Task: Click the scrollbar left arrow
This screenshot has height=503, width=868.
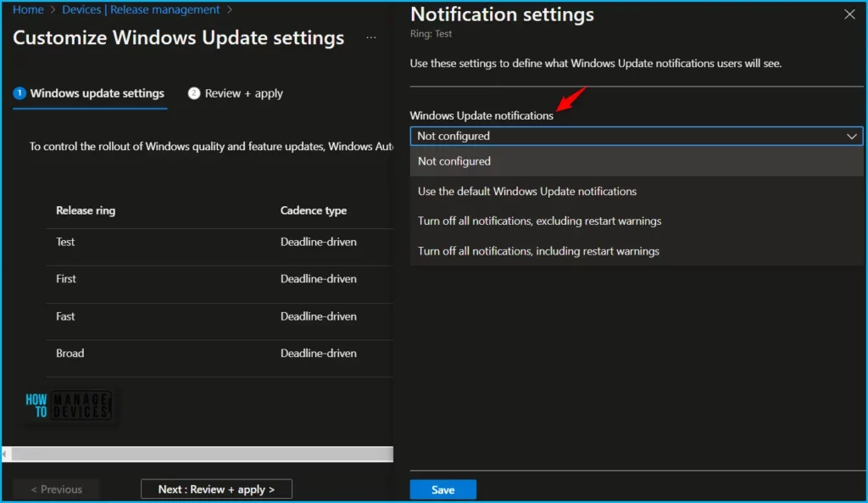Action: tap(5, 455)
